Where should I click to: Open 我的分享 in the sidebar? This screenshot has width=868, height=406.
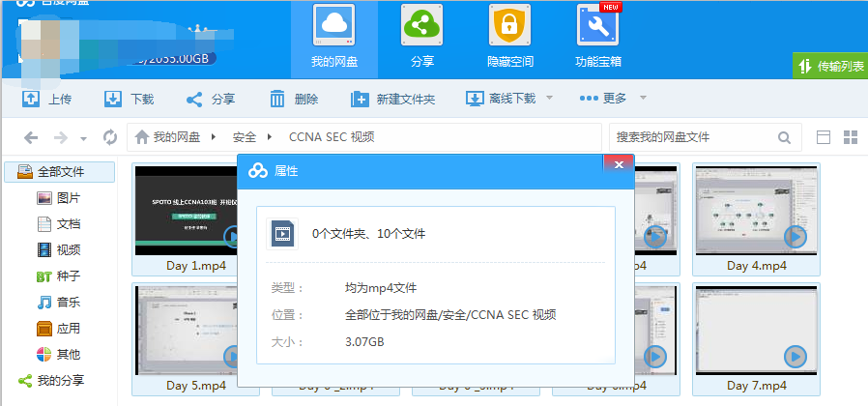52,381
